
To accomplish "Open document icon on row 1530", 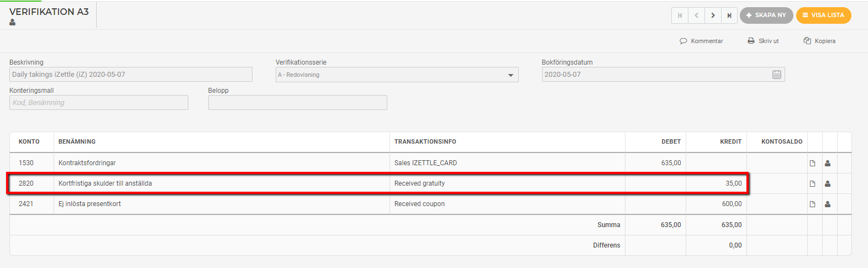I will [812, 163].
